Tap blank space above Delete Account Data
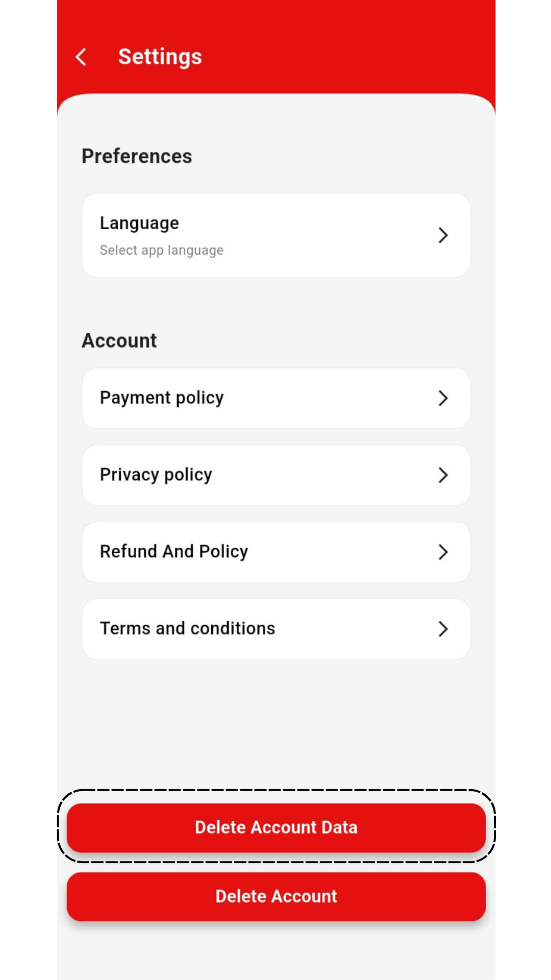The height and width of the screenshot is (980, 551). tap(276, 725)
